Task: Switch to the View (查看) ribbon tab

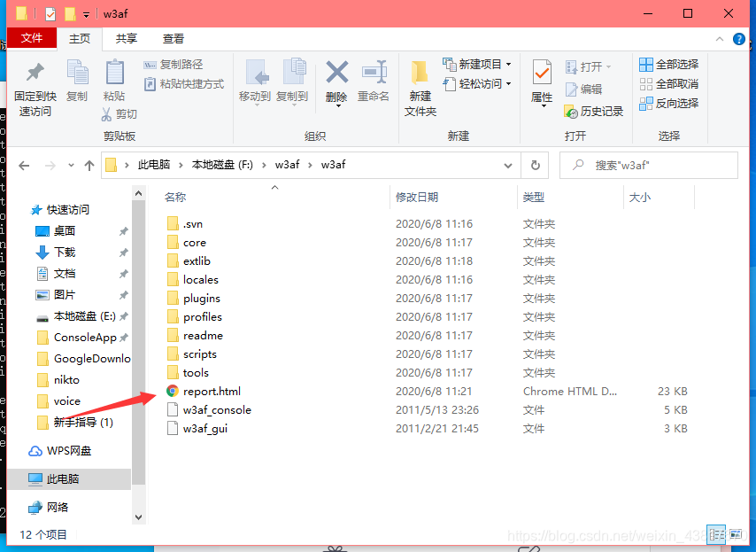Action: click(x=174, y=38)
